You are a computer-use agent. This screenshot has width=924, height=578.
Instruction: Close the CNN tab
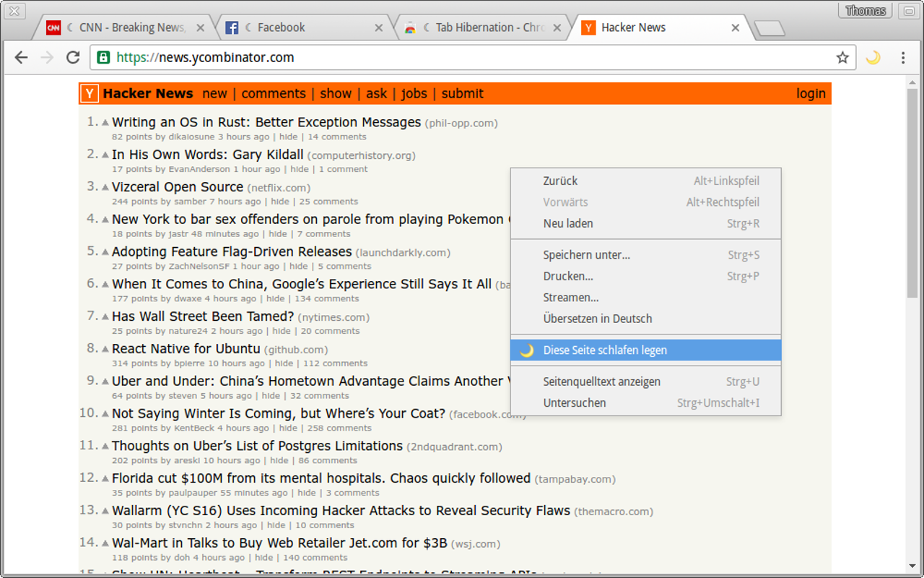tap(201, 27)
